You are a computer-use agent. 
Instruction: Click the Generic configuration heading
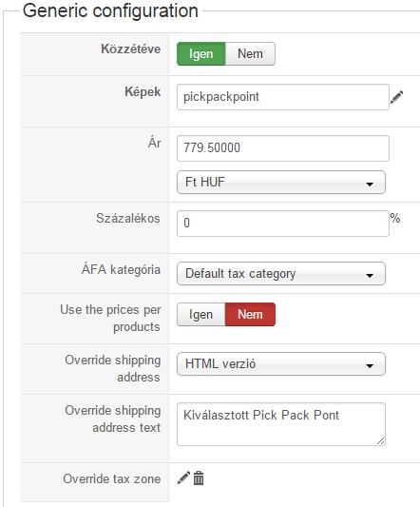110,10
